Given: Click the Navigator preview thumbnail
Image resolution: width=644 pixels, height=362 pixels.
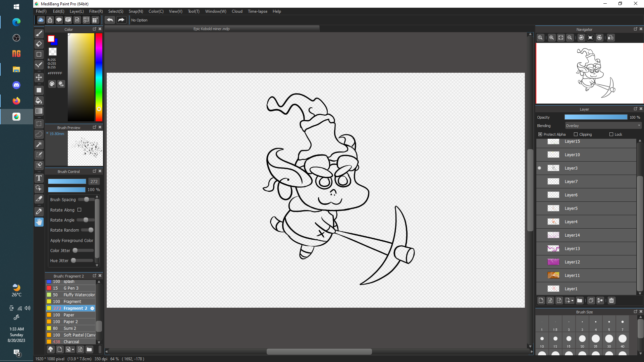Looking at the screenshot, I should tap(590, 73).
